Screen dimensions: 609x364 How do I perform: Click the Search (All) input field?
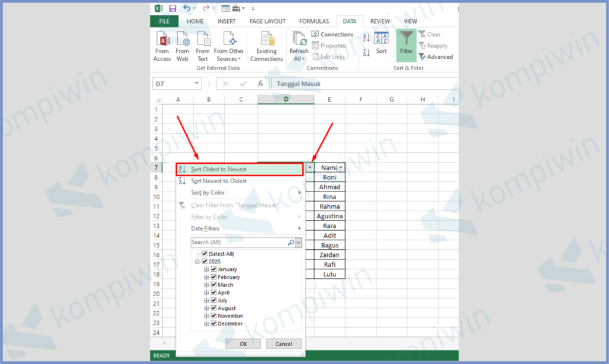pyautogui.click(x=239, y=243)
